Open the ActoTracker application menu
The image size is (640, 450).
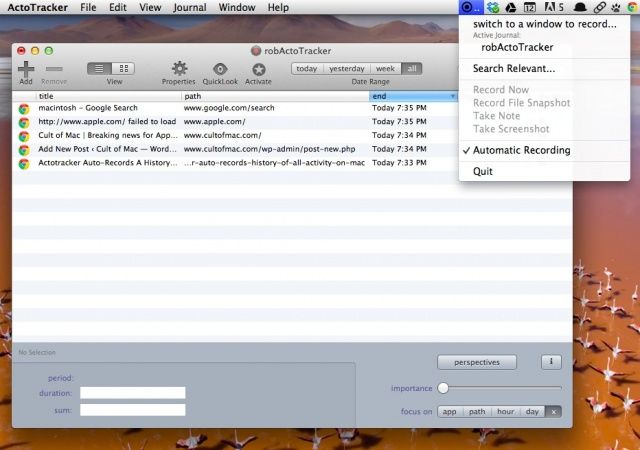(x=38, y=7)
